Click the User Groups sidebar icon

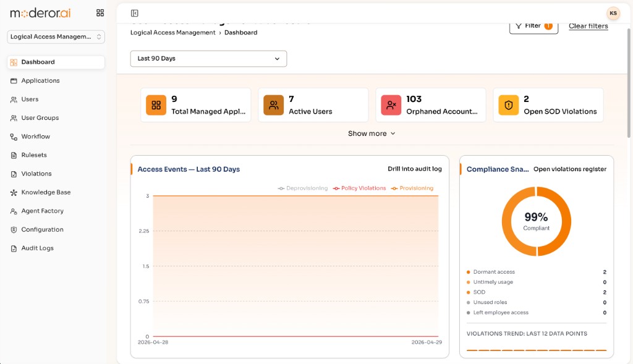(14, 118)
